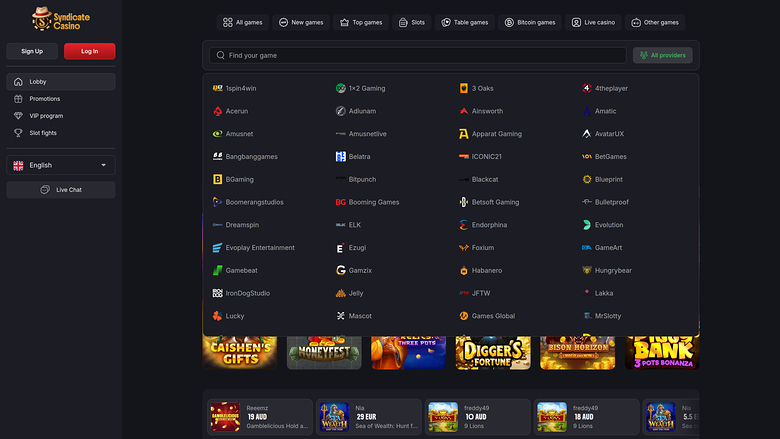Choose Dreamspin provider
This screenshot has width=780, height=439.
(x=236, y=225)
